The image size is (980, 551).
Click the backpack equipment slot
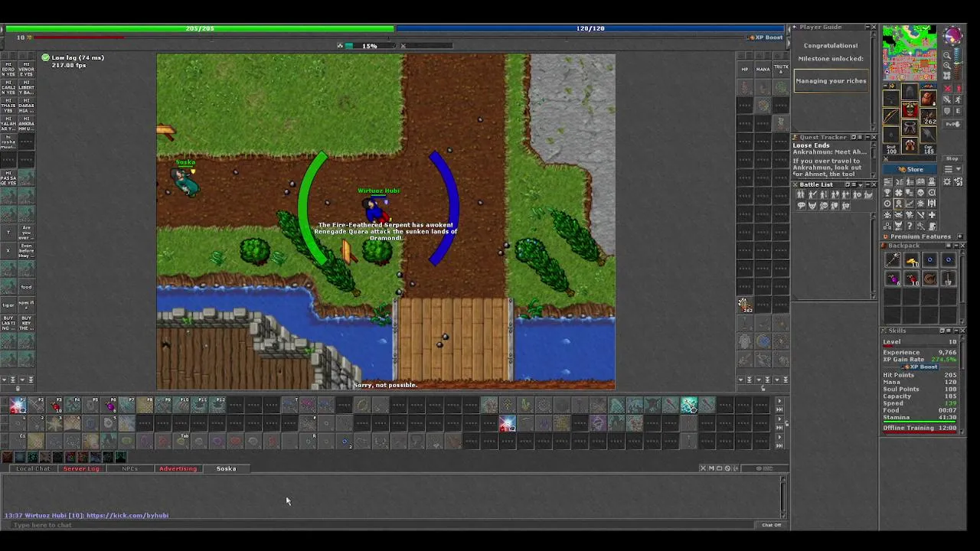click(x=928, y=98)
